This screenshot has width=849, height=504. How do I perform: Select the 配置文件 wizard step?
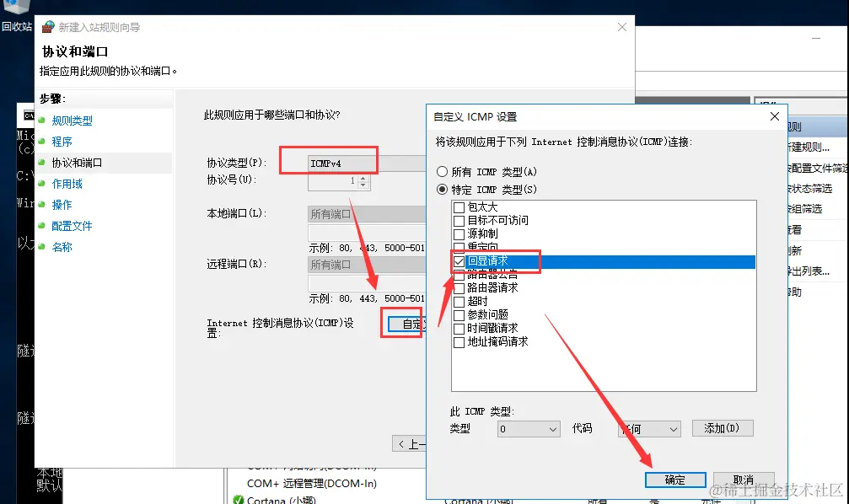(x=72, y=226)
